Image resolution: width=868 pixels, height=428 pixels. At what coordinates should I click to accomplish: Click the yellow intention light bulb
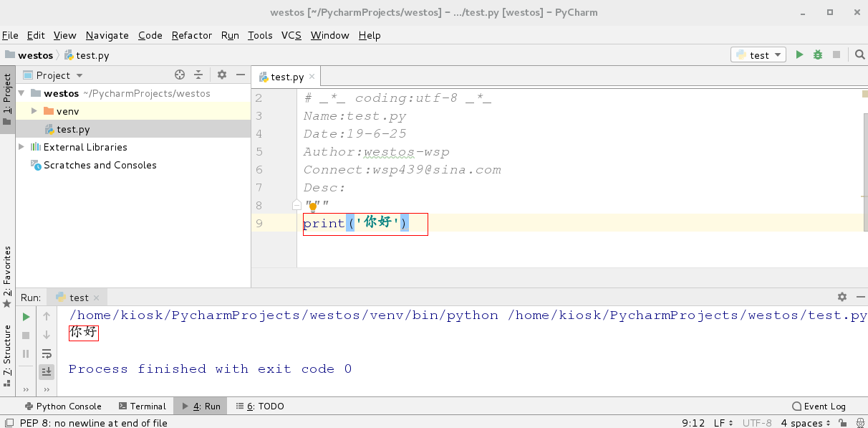click(x=313, y=208)
